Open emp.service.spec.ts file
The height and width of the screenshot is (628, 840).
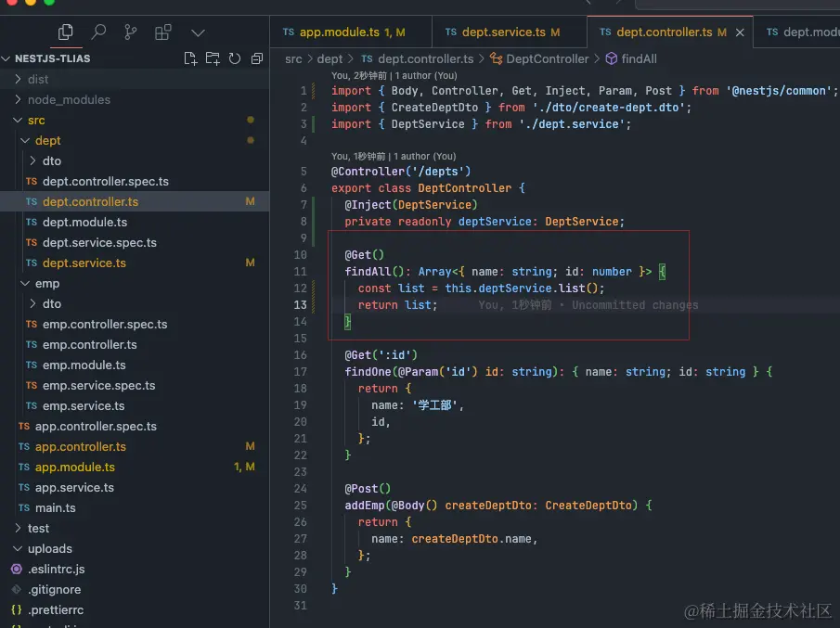point(99,386)
